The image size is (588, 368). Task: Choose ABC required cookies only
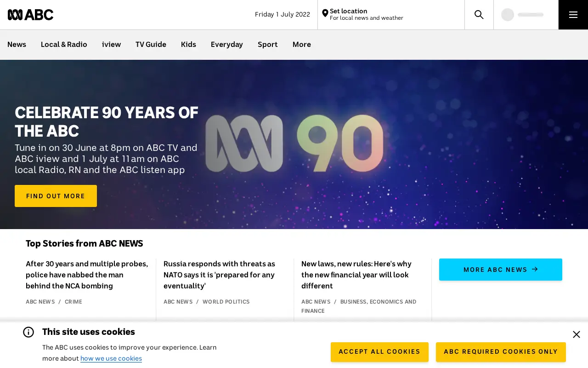click(501, 352)
